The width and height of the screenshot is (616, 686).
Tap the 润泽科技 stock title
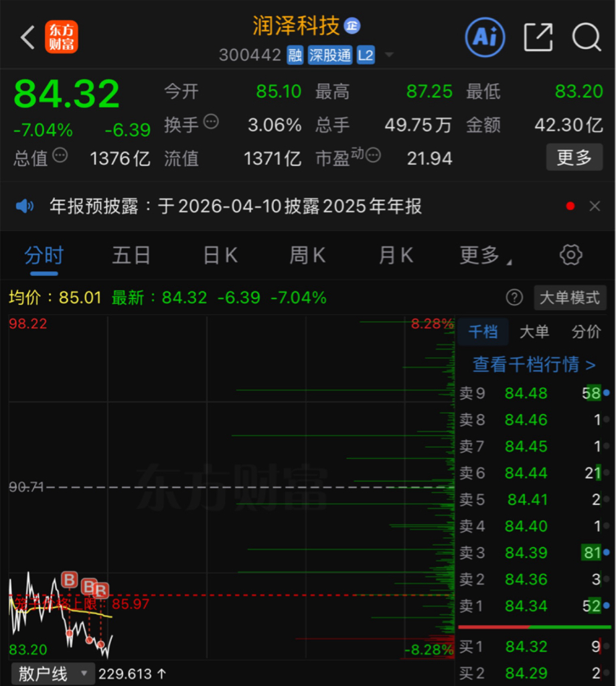click(296, 26)
